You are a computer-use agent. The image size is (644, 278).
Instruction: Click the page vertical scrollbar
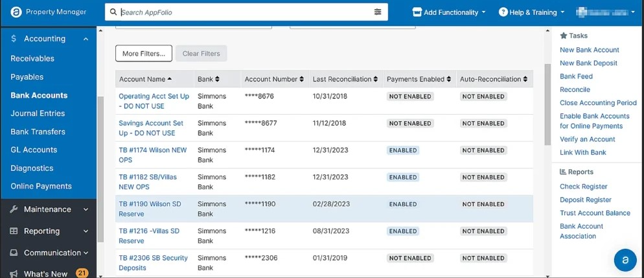[x=547, y=104]
